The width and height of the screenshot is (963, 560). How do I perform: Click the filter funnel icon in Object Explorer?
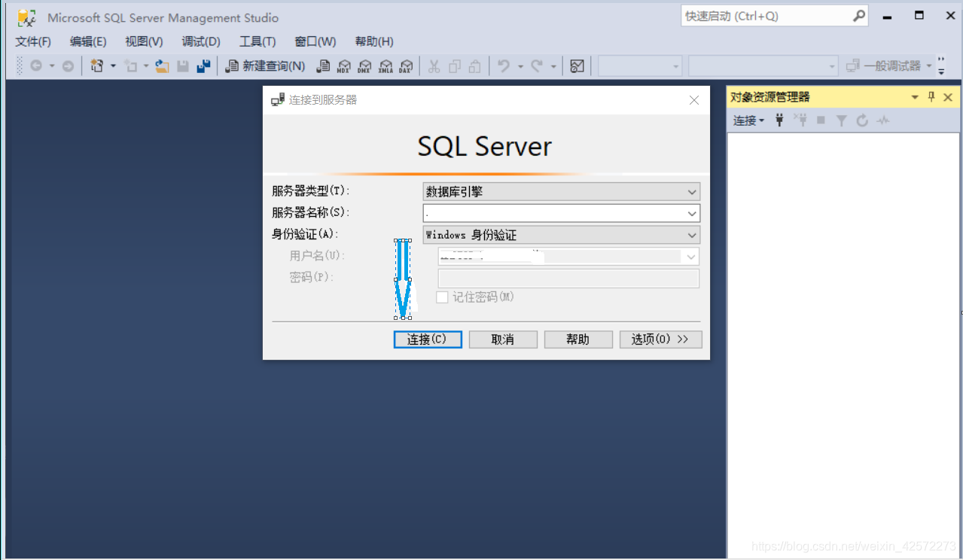click(842, 120)
